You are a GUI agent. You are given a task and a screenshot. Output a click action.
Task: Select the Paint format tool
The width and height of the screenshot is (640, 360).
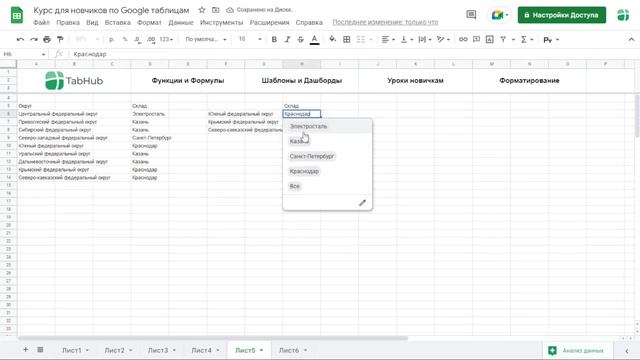(60, 40)
